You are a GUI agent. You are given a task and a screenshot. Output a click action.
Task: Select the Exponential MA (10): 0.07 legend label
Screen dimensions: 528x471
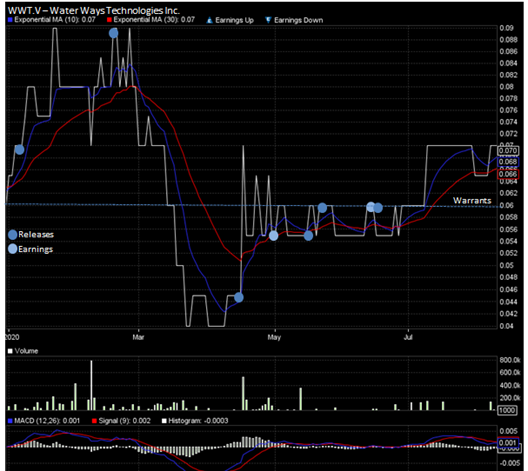pos(55,20)
